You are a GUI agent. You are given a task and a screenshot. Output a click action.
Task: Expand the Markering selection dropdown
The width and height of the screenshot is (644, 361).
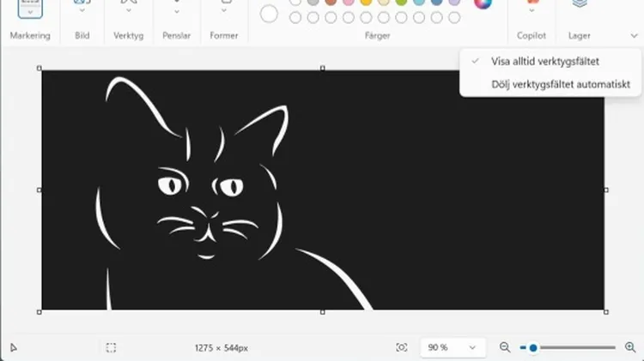click(30, 12)
